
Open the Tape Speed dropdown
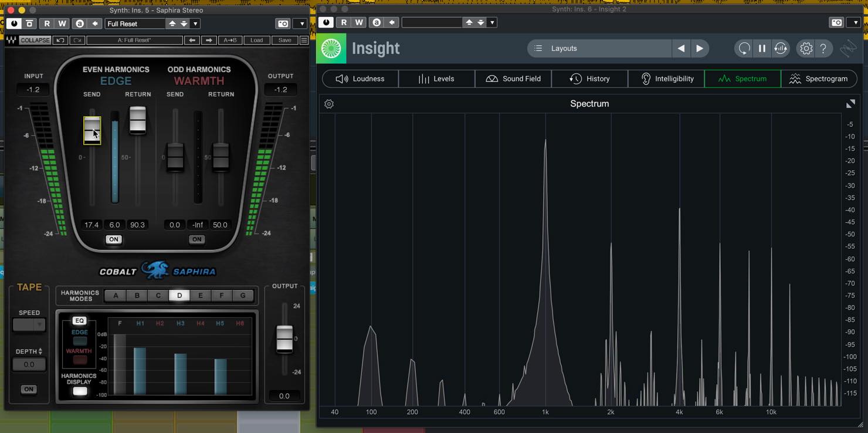pos(29,324)
